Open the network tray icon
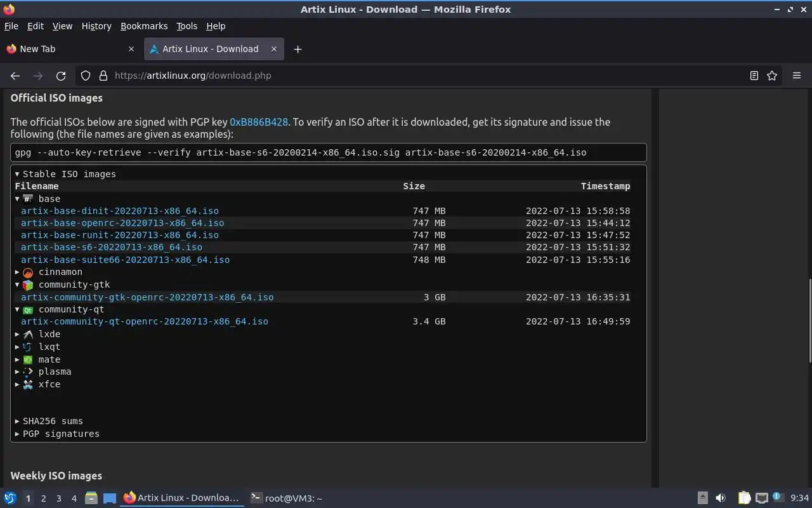This screenshot has height=508, width=812. pos(762,498)
